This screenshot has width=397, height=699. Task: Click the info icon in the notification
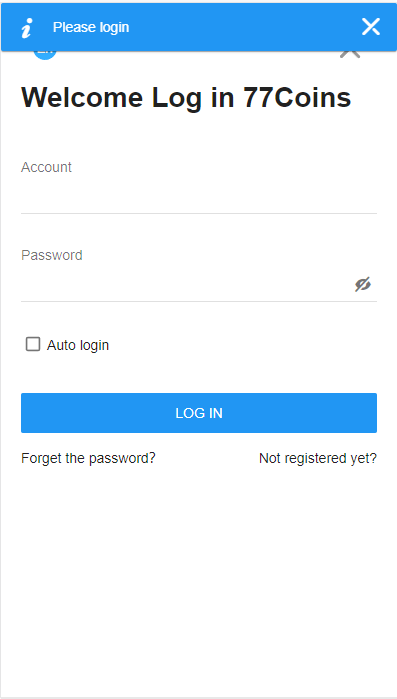coord(27,28)
